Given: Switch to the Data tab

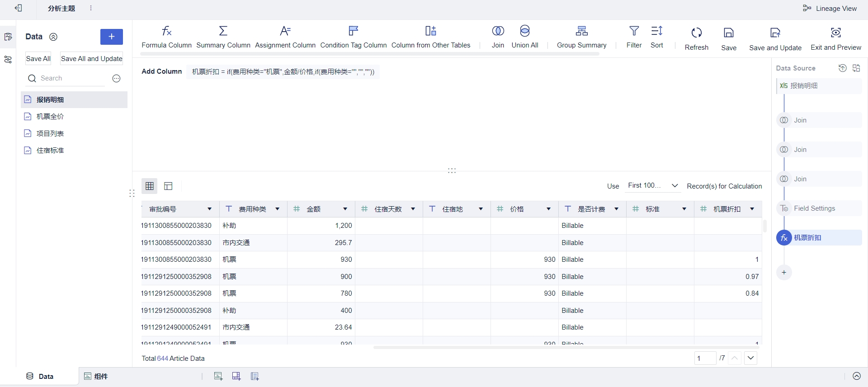Looking at the screenshot, I should [x=40, y=376].
